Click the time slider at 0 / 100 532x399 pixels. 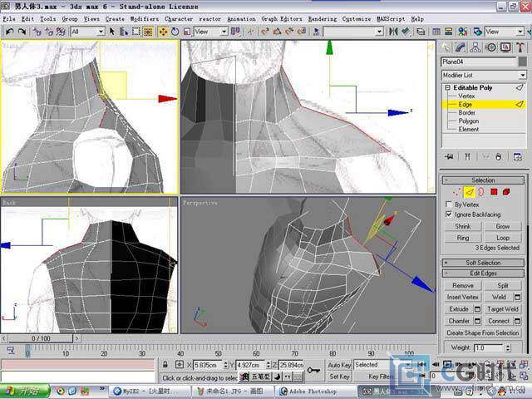tap(40, 339)
